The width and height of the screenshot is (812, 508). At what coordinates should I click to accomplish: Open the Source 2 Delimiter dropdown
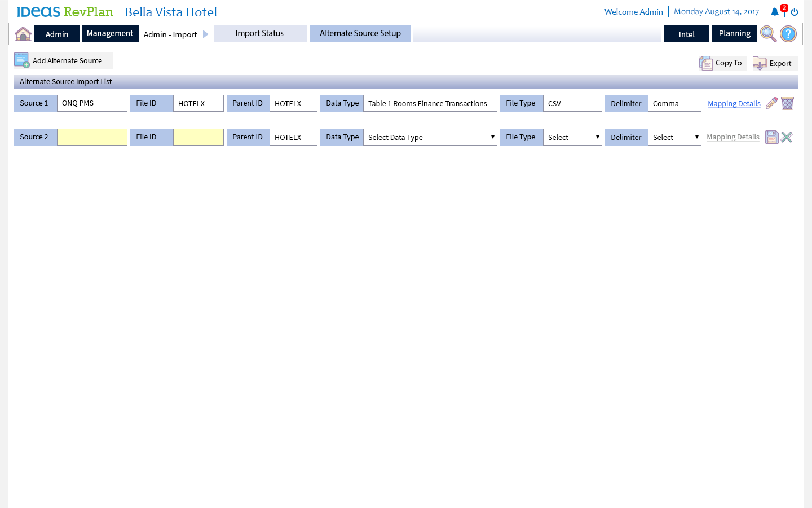(x=674, y=137)
